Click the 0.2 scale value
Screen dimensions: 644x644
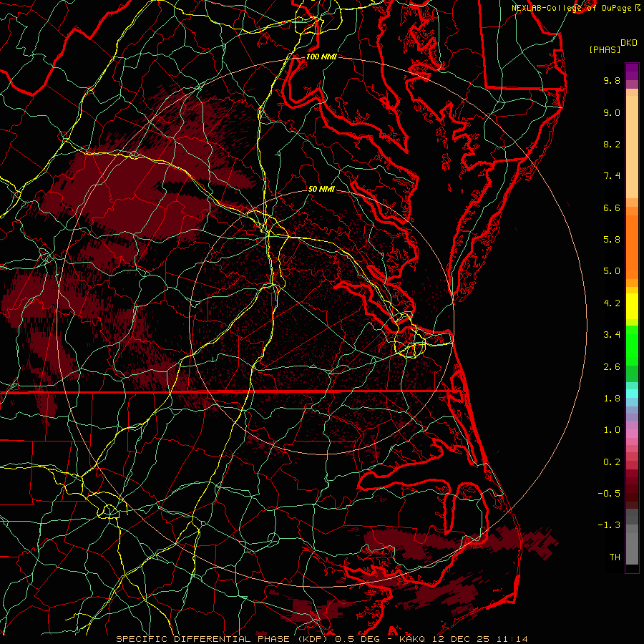click(x=612, y=462)
